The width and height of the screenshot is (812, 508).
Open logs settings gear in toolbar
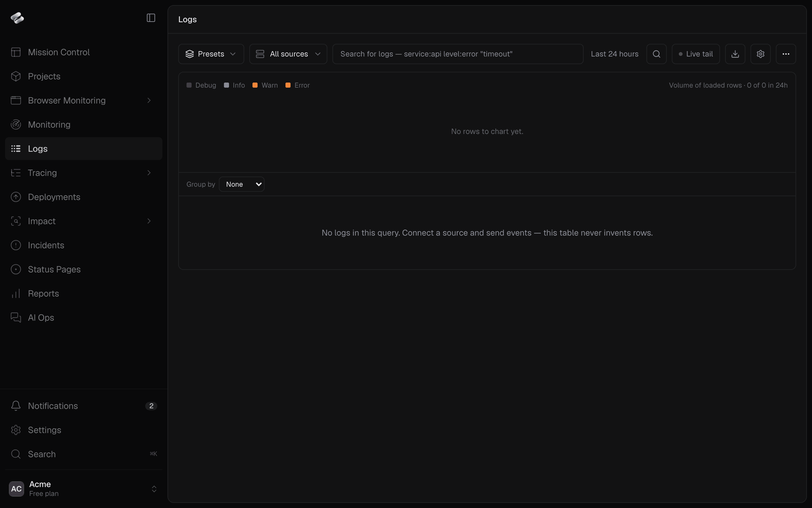point(760,54)
